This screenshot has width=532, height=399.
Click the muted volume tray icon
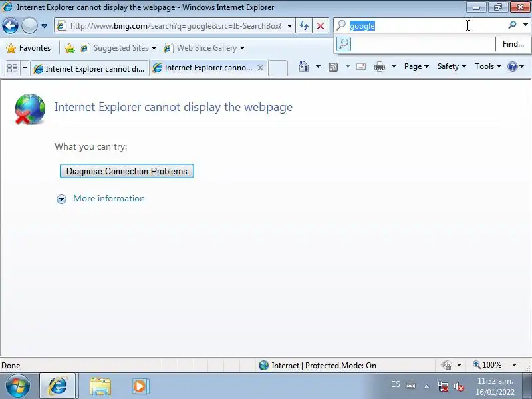tap(458, 386)
